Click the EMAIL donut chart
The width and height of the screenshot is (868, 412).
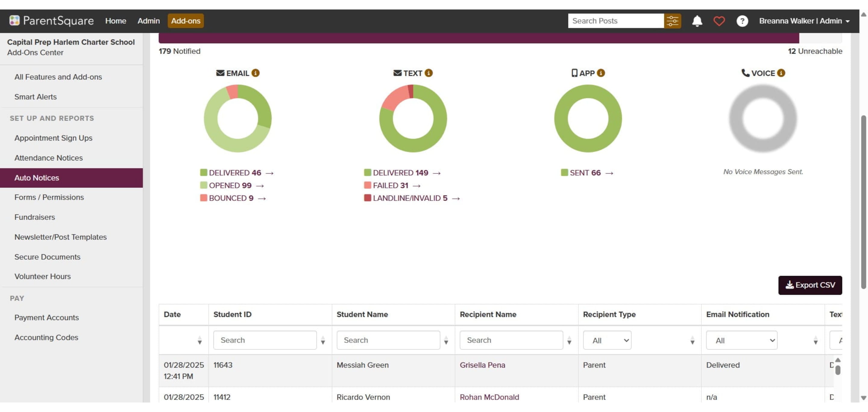tap(237, 118)
